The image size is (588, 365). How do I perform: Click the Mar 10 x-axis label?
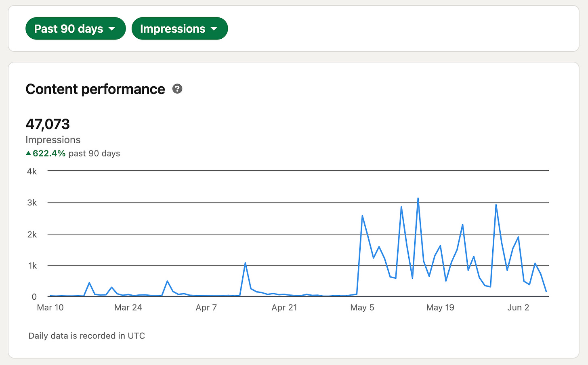(50, 307)
